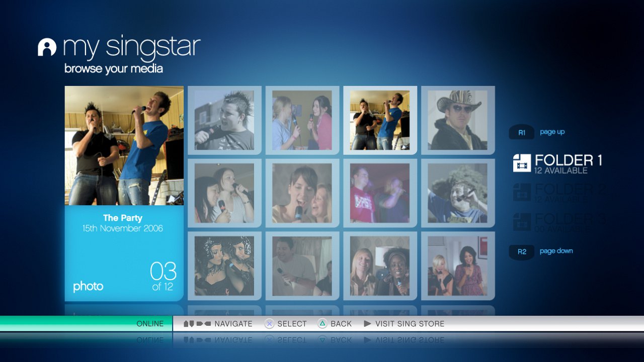Image resolution: width=644 pixels, height=362 pixels.
Task: Open FOLDER 1 entry
Action: point(557,163)
